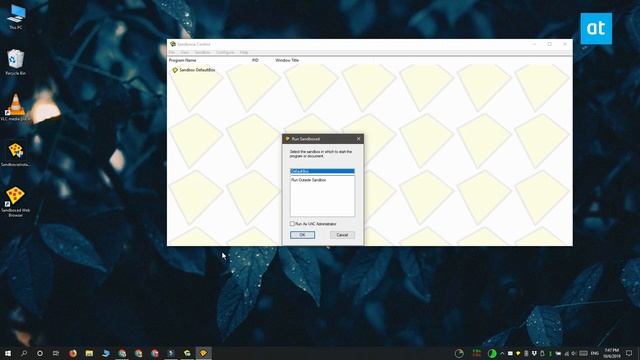Image resolution: width=640 pixels, height=360 pixels.
Task: Select Sandbox DefaultBox tree row
Action: coord(193,70)
